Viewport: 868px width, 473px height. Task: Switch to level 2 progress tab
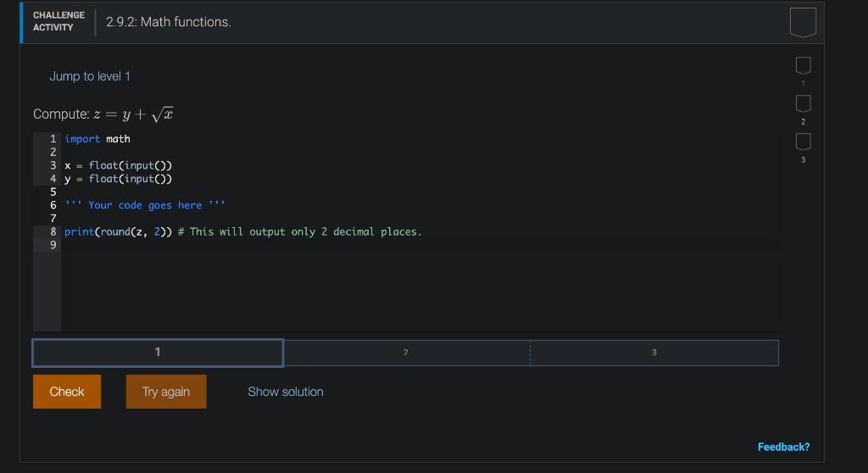click(x=406, y=353)
